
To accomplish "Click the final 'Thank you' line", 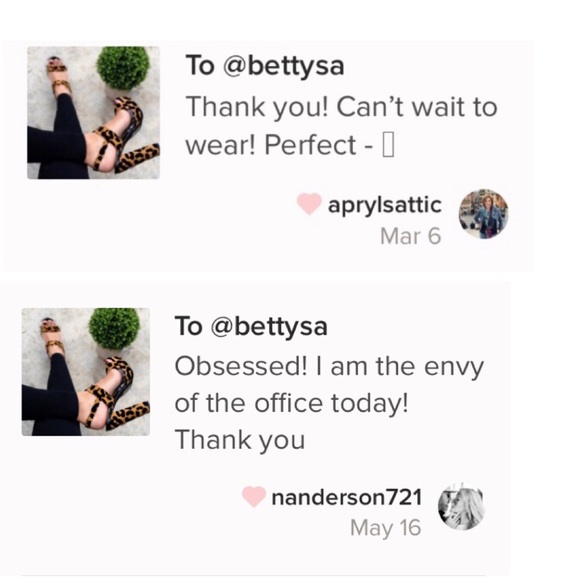I will [240, 440].
